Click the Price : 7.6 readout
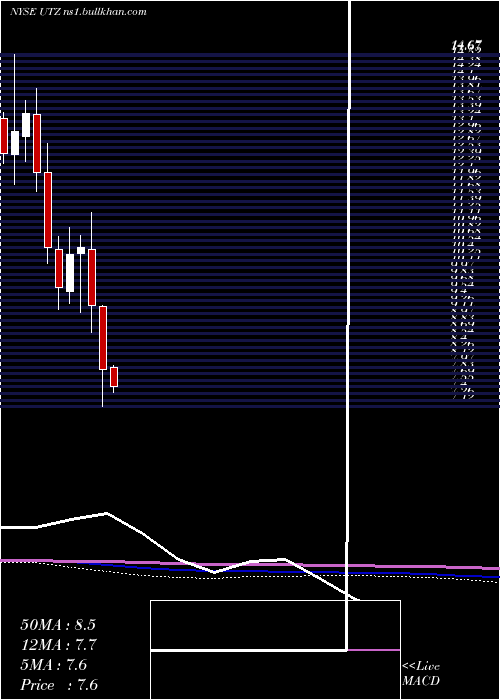 tap(59, 685)
